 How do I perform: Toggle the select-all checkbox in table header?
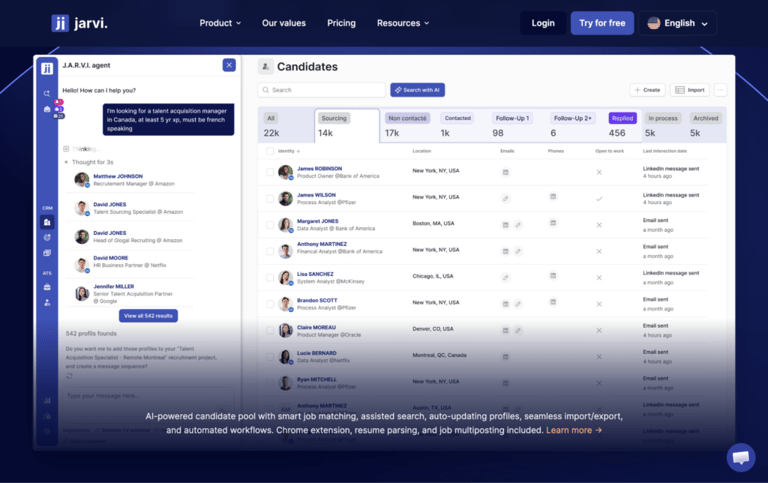270,151
